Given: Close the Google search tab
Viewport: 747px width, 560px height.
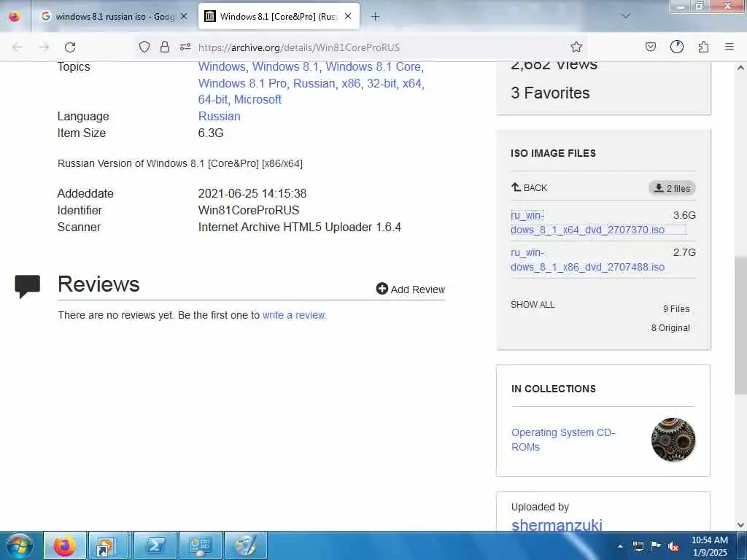Looking at the screenshot, I should [x=184, y=17].
